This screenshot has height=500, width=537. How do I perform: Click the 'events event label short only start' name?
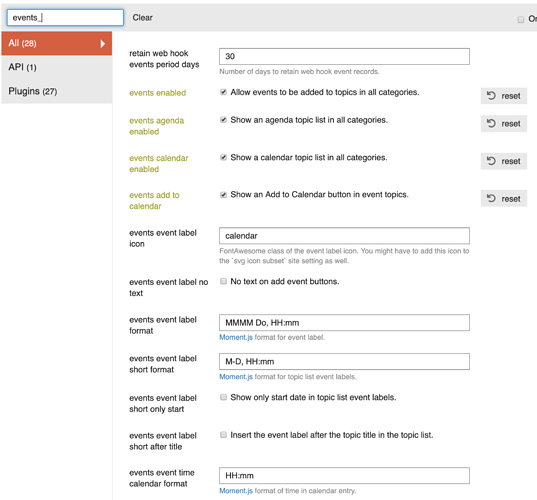[x=163, y=403]
